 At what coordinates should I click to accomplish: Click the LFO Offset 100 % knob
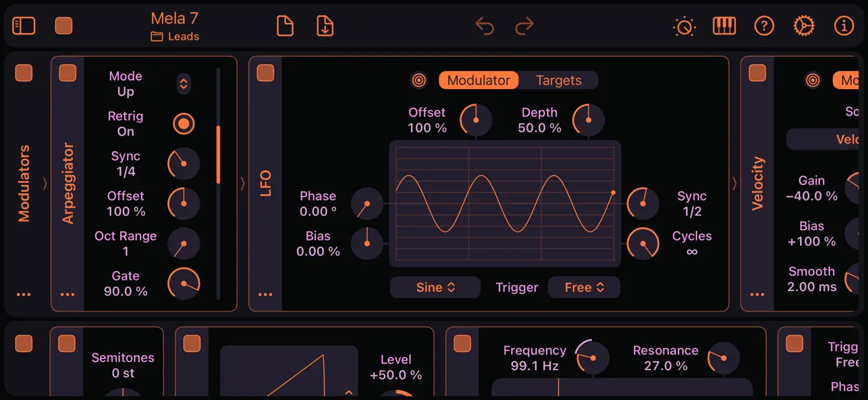click(476, 120)
